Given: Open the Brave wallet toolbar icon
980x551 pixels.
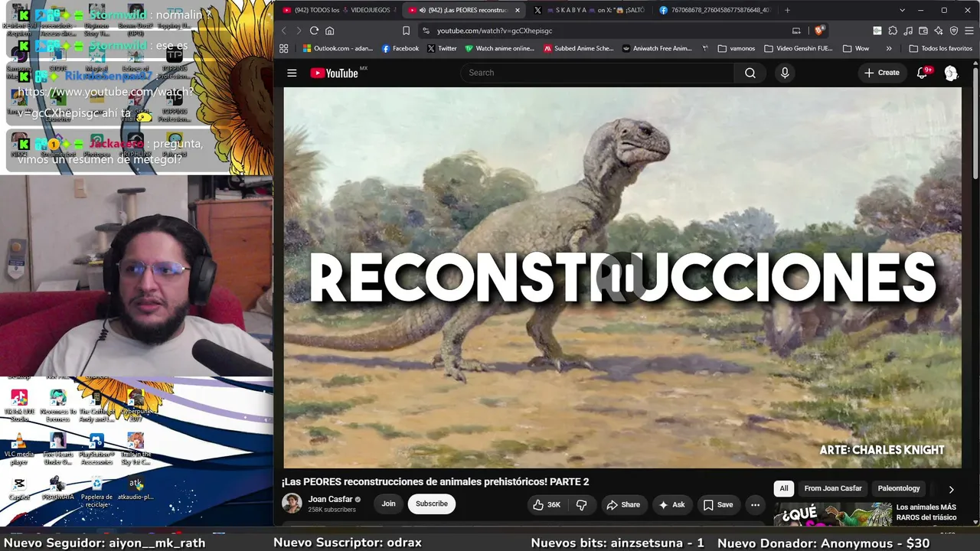Looking at the screenshot, I should click(923, 31).
